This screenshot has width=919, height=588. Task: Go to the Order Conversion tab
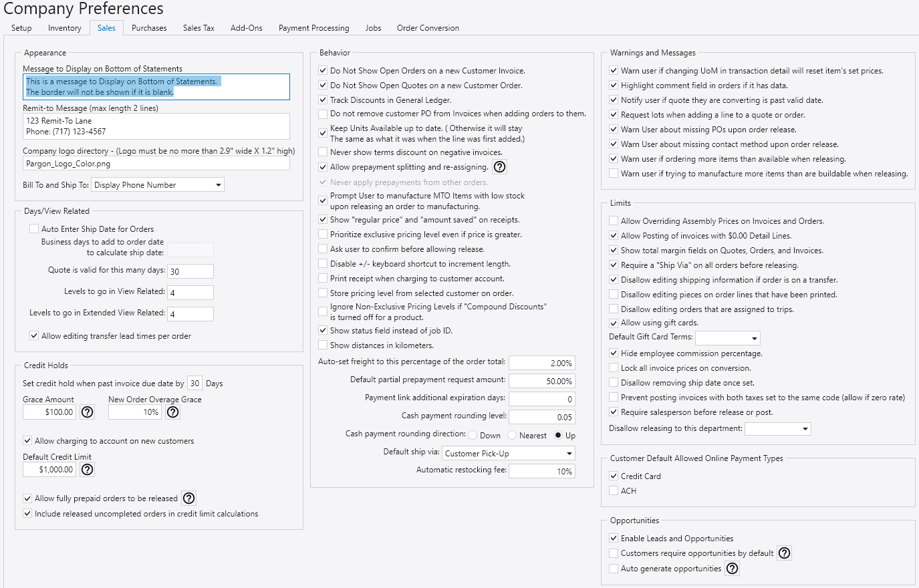(428, 28)
